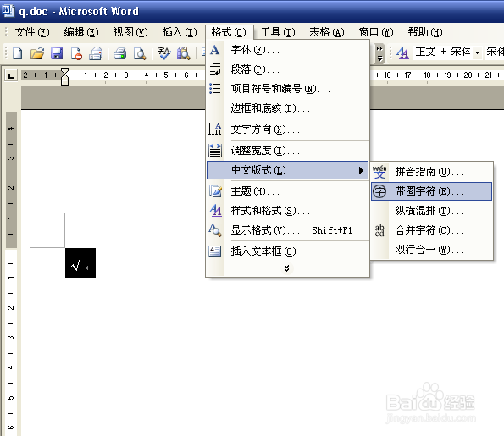The height and width of the screenshot is (436, 504).
Task: Choose 合并字符(C)... in the submenu
Action: (x=431, y=230)
